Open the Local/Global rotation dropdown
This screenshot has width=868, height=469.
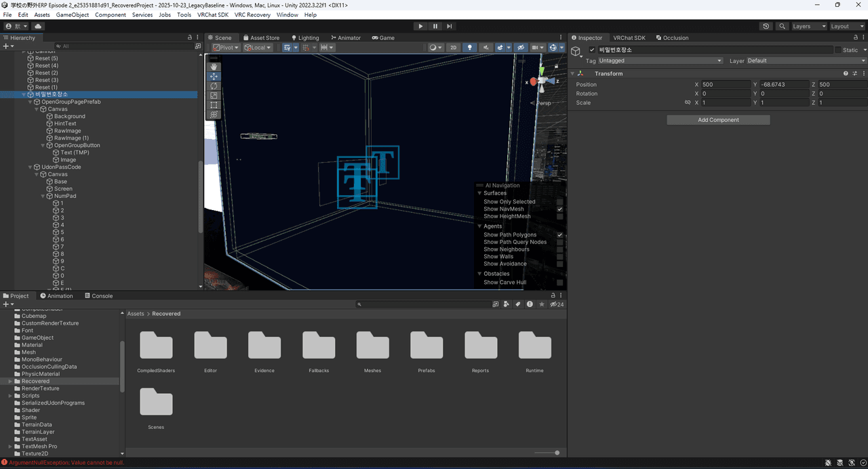point(258,47)
